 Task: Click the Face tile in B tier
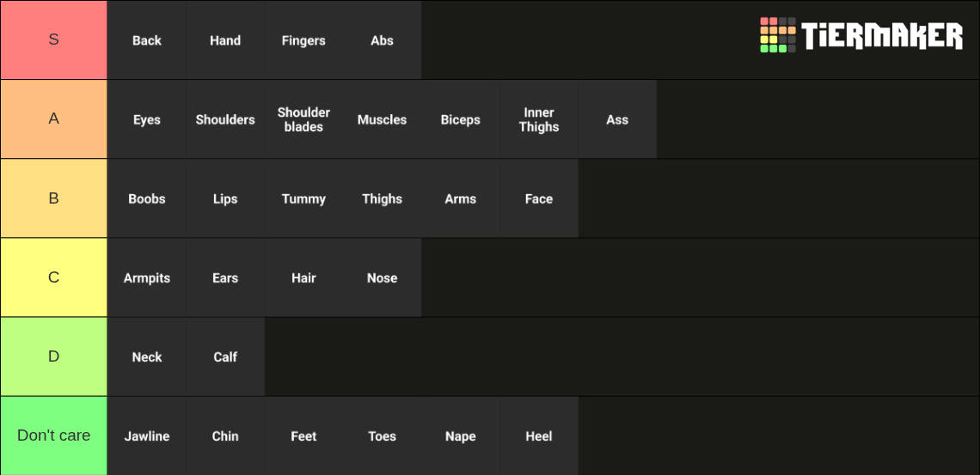(539, 198)
